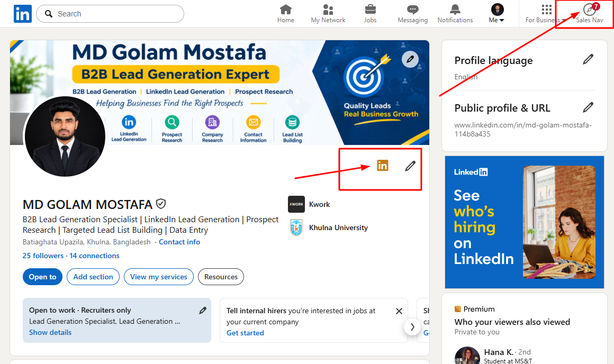Image resolution: width=614 pixels, height=364 pixels.
Task: View 14 connections
Action: 94,256
